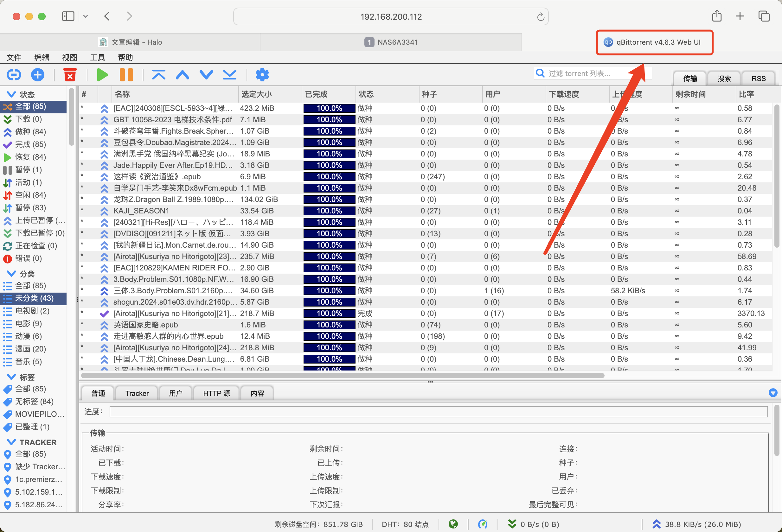
Task: Click the add torrent link icon
Action: 14,75
